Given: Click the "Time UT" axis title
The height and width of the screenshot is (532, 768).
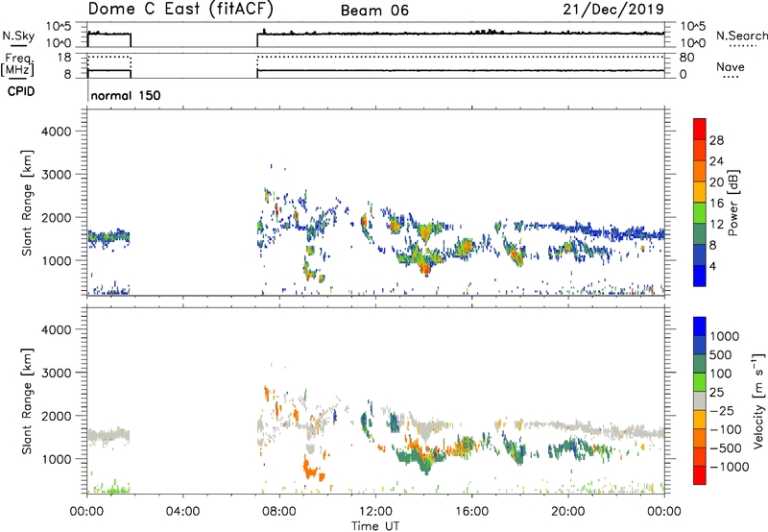Looking at the screenshot, I should pyautogui.click(x=375, y=526).
